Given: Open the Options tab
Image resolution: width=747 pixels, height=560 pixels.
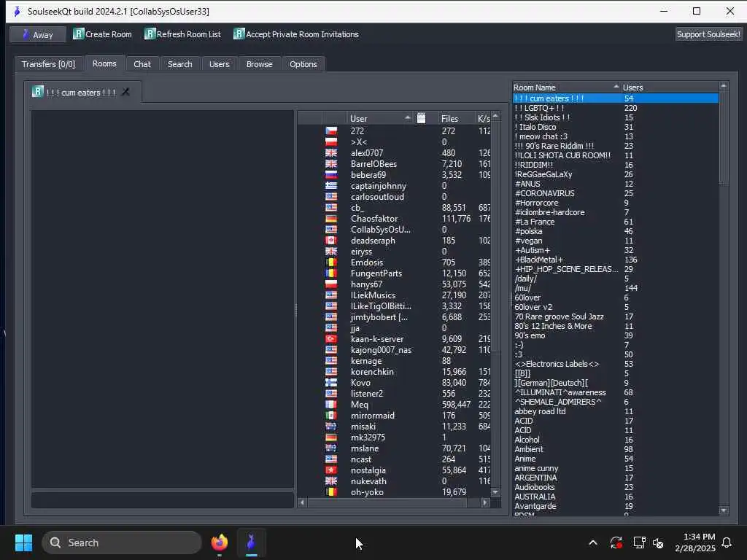Looking at the screenshot, I should tap(303, 64).
